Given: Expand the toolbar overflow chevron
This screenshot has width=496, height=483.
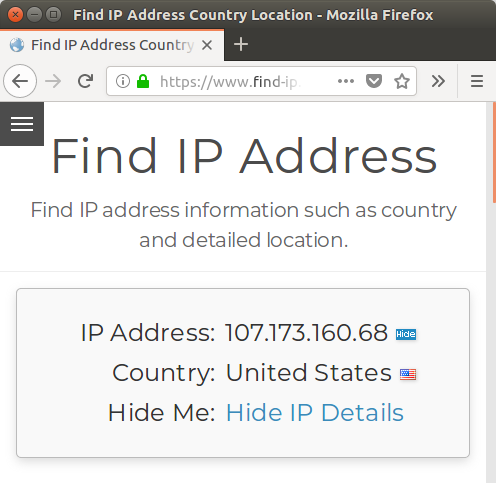Looking at the screenshot, I should point(438,81).
